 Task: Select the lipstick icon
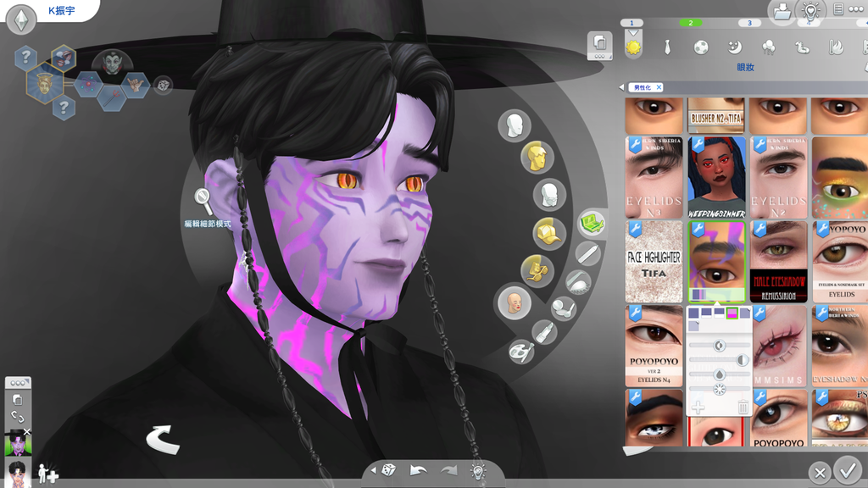[x=545, y=332]
